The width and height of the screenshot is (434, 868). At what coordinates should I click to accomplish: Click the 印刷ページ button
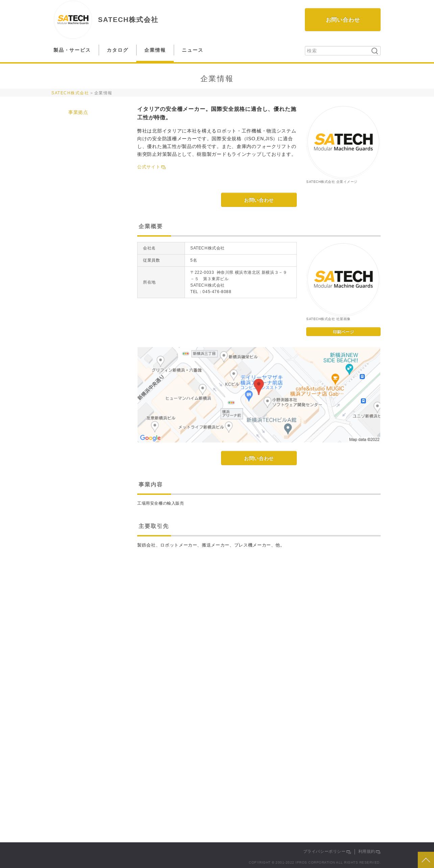coord(343,332)
